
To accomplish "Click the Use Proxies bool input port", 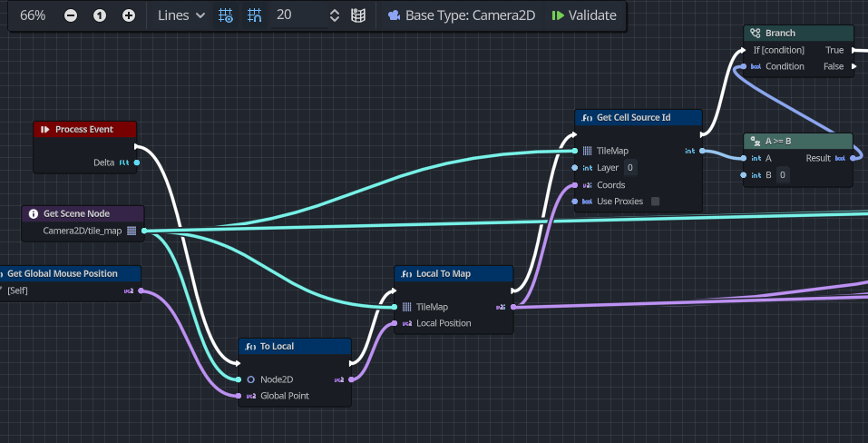I will click(575, 202).
